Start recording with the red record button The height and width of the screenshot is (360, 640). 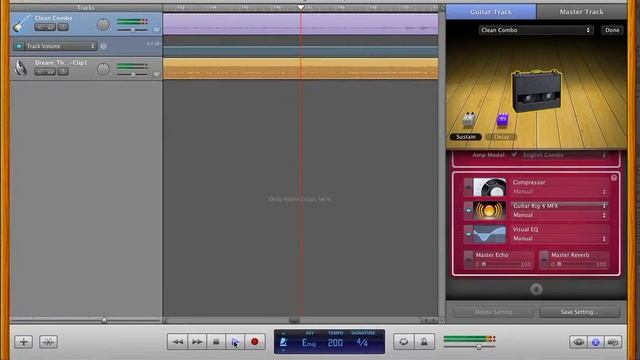(x=255, y=342)
